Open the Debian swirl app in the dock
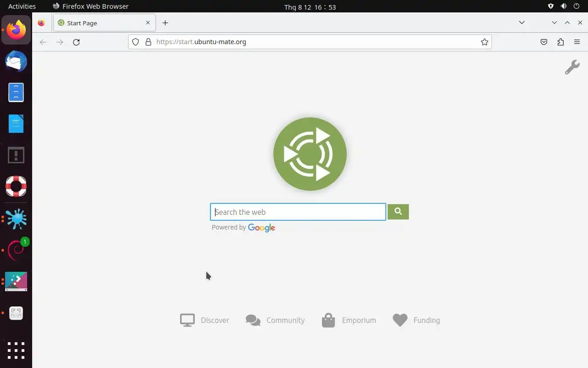The height and width of the screenshot is (368, 588). 16,250
